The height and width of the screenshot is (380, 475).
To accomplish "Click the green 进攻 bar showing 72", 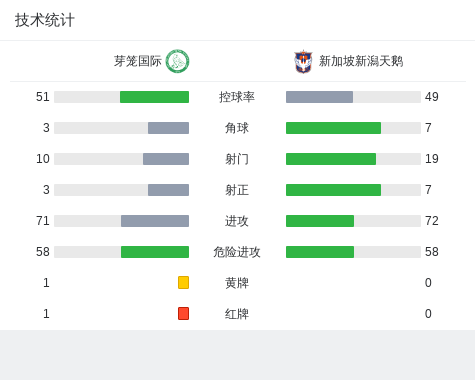I will pyautogui.click(x=320, y=221).
